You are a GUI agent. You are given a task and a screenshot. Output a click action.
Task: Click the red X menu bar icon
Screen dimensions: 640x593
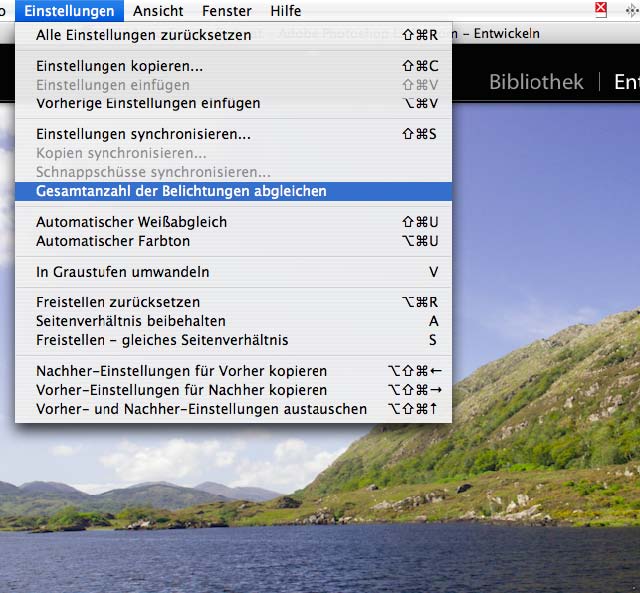[x=600, y=9]
